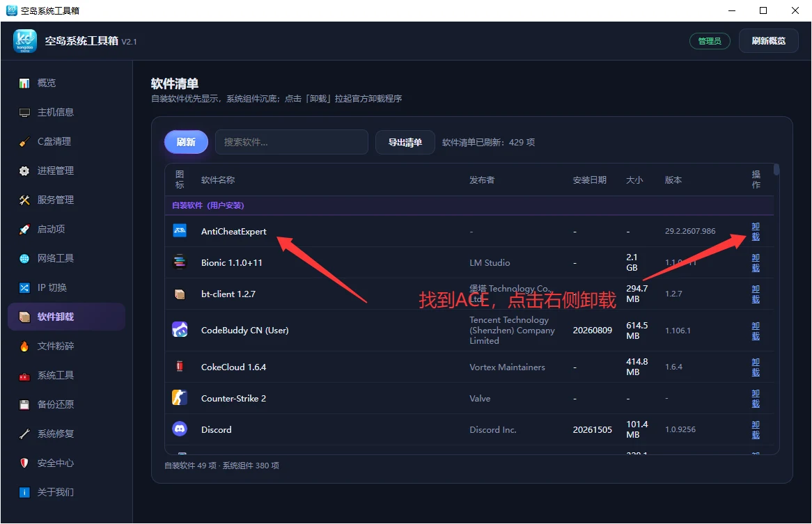Select the 网络工具 globe icon
This screenshot has width=812, height=524.
tap(24, 259)
